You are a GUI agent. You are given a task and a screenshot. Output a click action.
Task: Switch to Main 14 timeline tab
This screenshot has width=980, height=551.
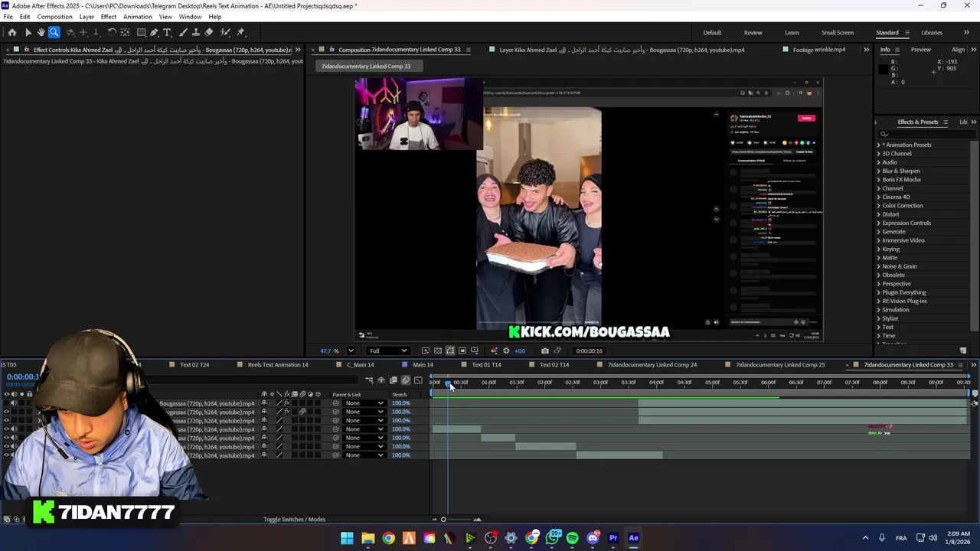[423, 365]
